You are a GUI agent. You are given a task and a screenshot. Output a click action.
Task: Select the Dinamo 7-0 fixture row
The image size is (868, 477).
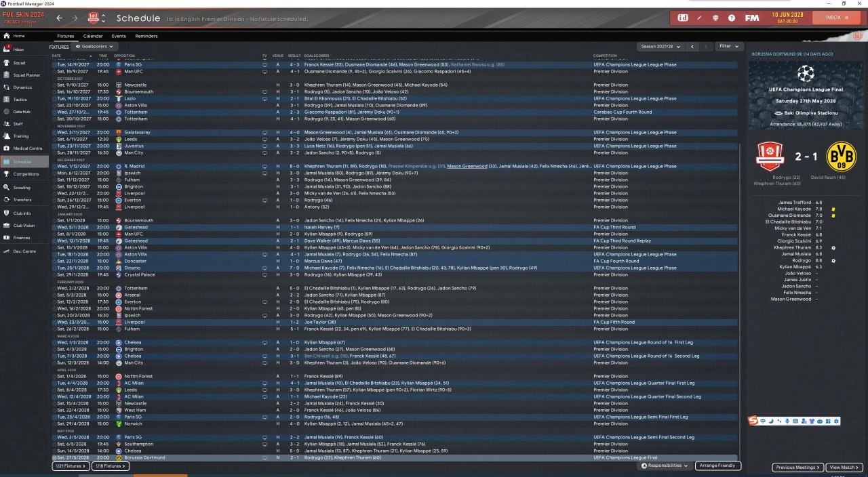click(x=394, y=268)
